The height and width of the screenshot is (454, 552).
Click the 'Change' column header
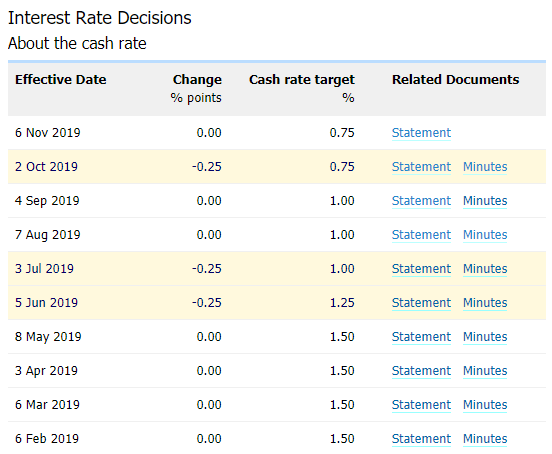click(197, 80)
